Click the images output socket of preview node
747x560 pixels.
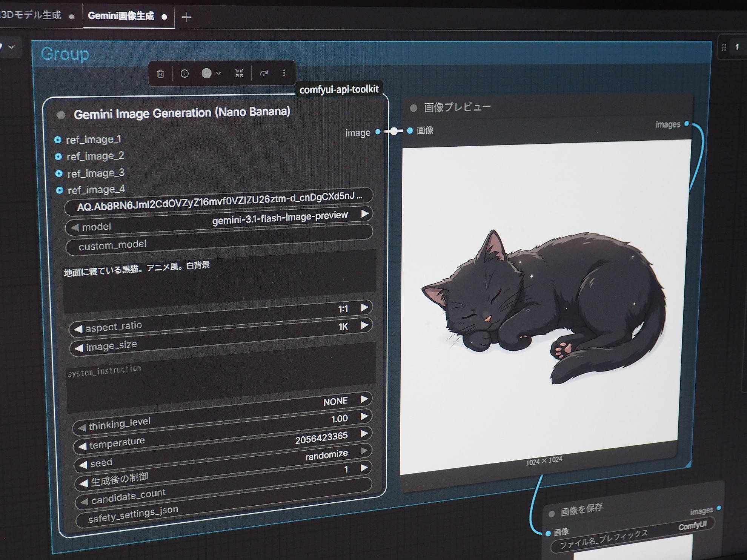click(687, 123)
